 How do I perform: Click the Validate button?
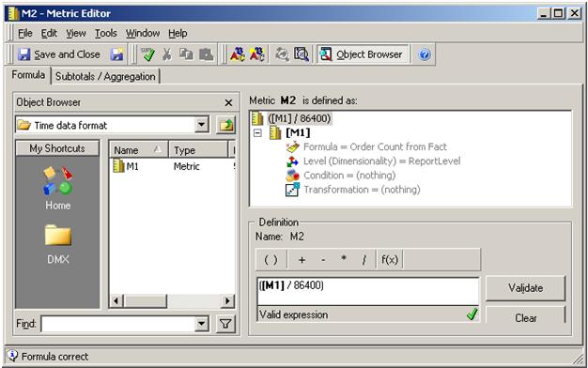(x=525, y=288)
